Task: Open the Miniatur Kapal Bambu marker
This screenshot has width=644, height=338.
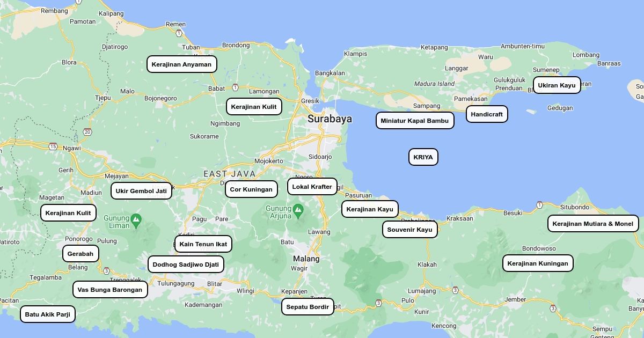Action: tap(414, 121)
